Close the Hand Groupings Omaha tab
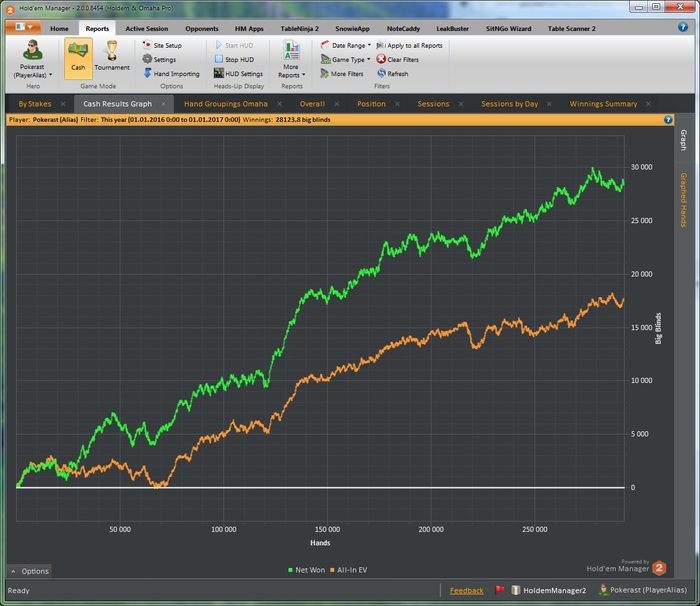700x606 pixels. point(279,104)
